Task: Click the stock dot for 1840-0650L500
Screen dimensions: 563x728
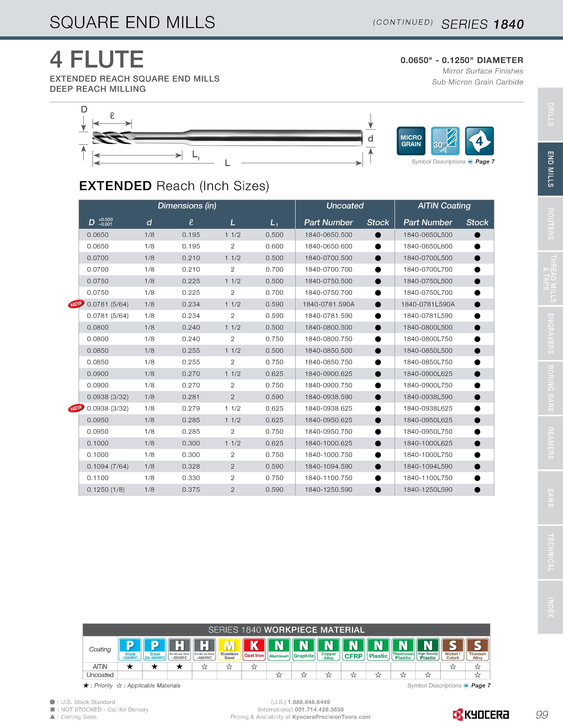Action: coord(477,235)
